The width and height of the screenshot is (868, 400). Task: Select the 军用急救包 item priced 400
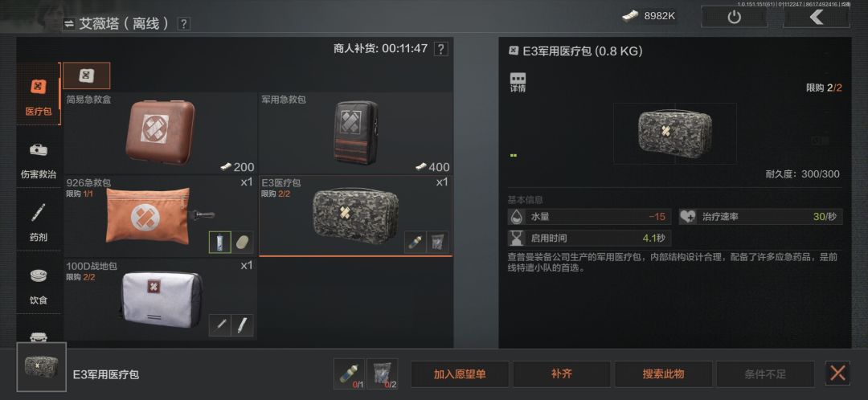pyautogui.click(x=355, y=133)
